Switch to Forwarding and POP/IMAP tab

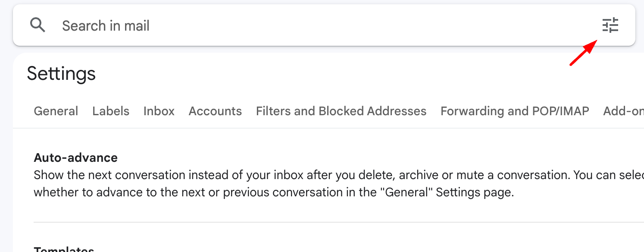tap(515, 111)
